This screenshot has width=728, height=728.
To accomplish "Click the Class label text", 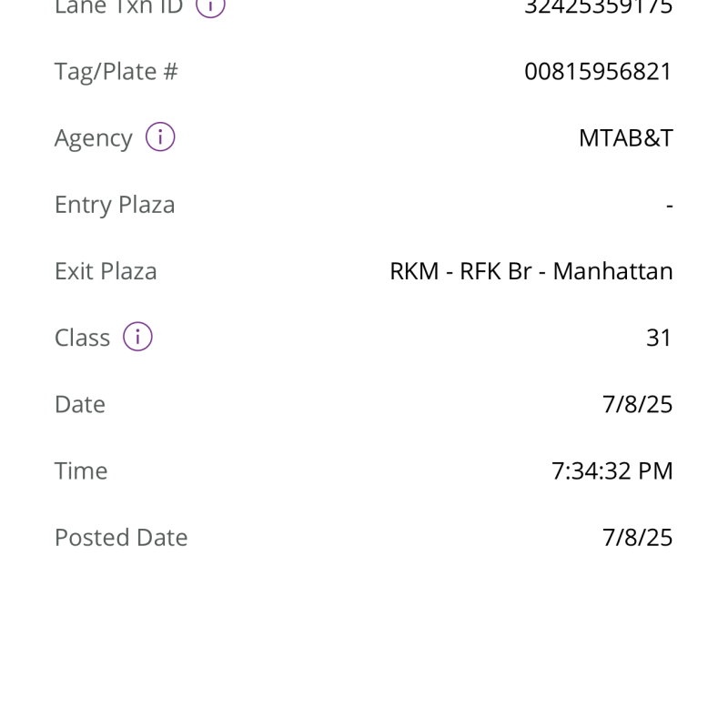I will 82,338.
